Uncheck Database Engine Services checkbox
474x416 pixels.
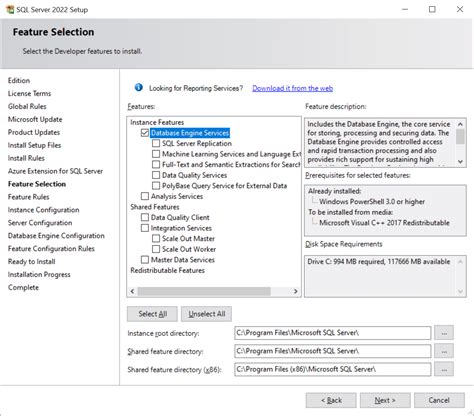[145, 133]
